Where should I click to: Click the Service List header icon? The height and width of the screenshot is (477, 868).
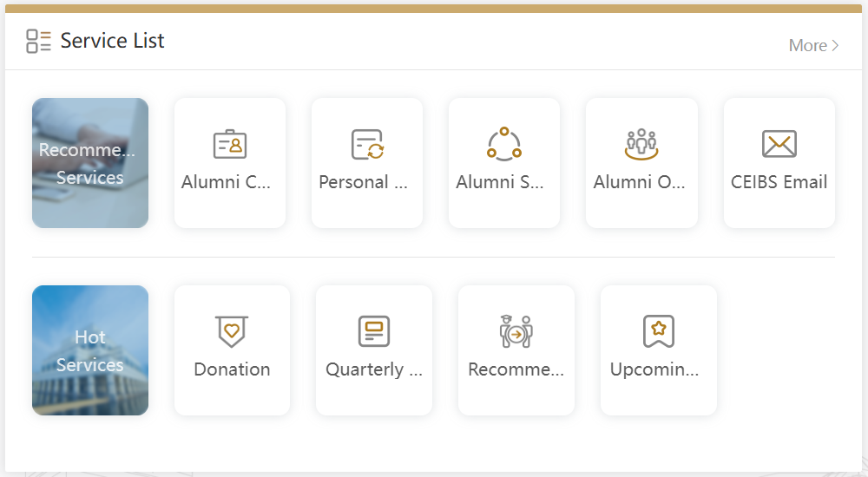(38, 41)
